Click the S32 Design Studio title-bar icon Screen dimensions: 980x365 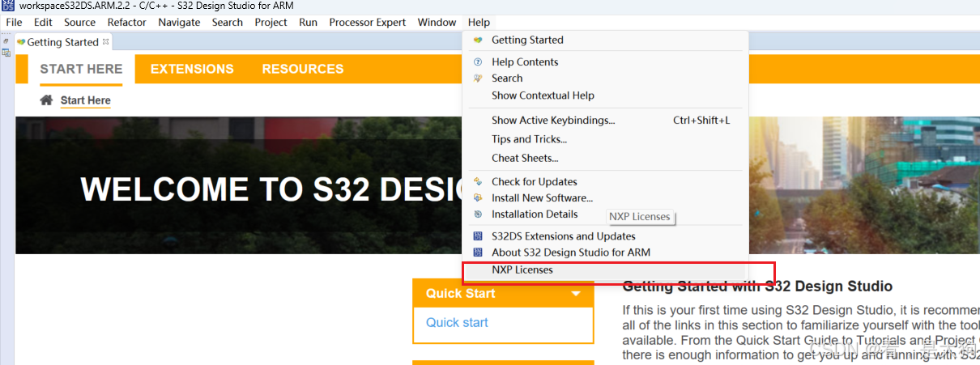pyautogui.click(x=9, y=6)
